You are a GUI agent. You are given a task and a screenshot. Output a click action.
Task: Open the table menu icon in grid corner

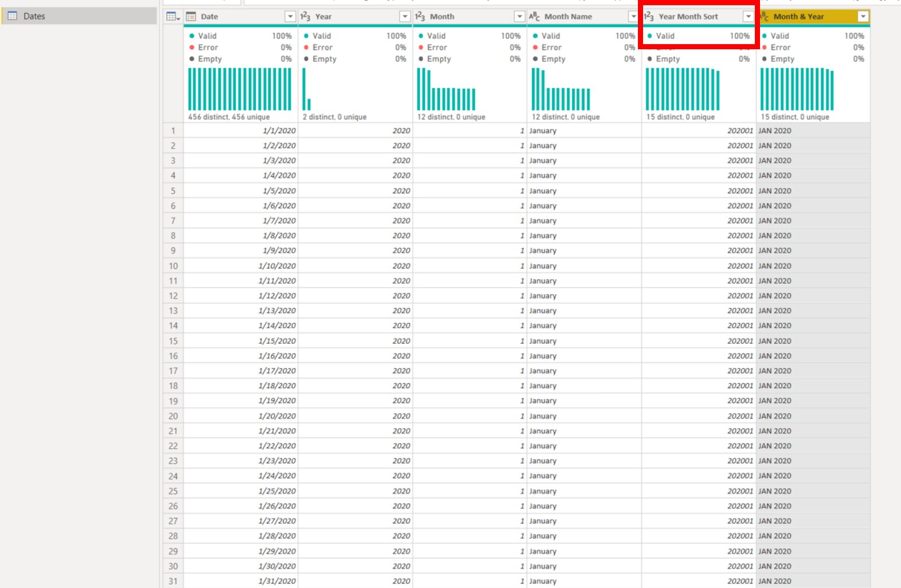173,17
